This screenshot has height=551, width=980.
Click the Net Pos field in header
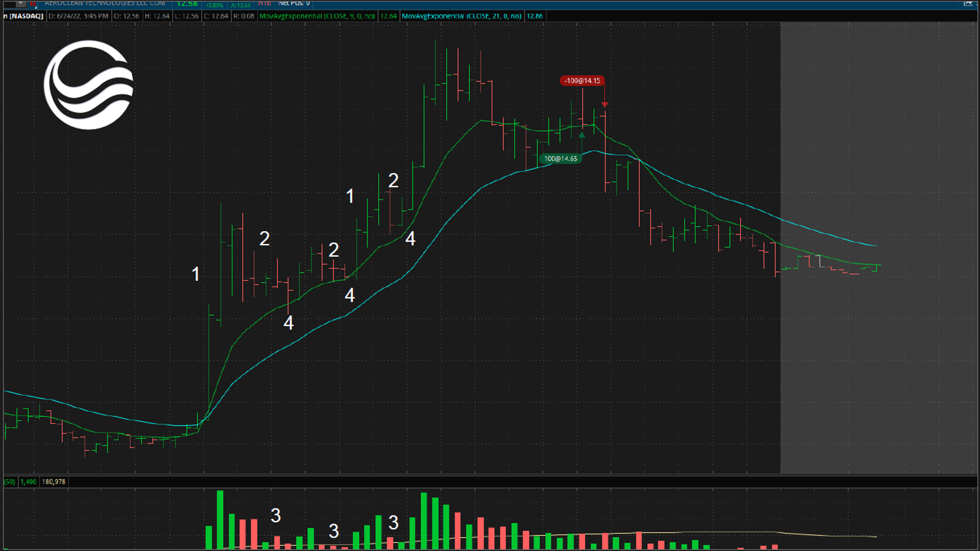click(294, 3)
